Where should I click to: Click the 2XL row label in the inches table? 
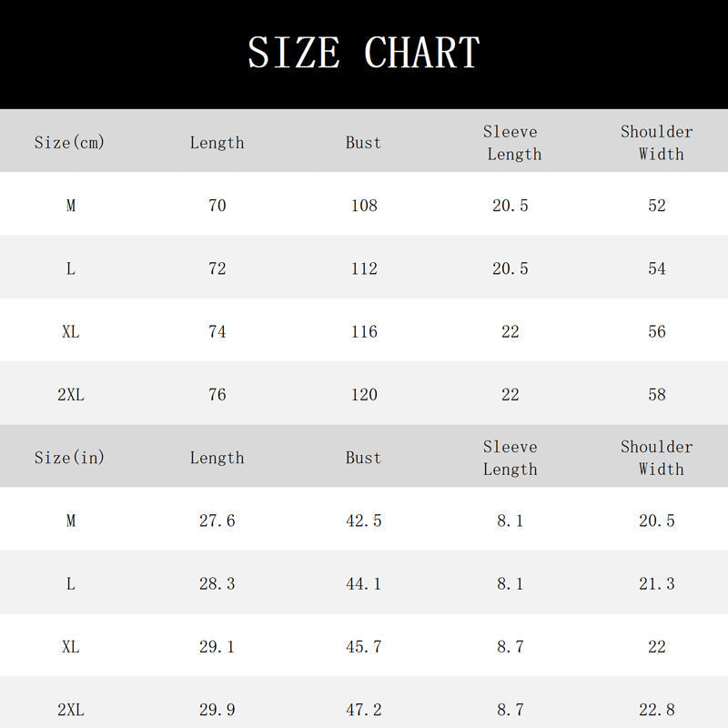71,710
